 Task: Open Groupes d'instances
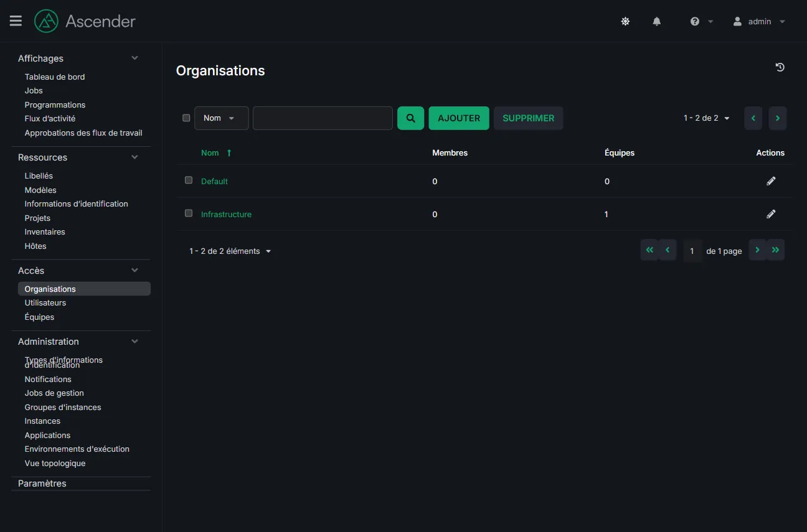tap(63, 408)
